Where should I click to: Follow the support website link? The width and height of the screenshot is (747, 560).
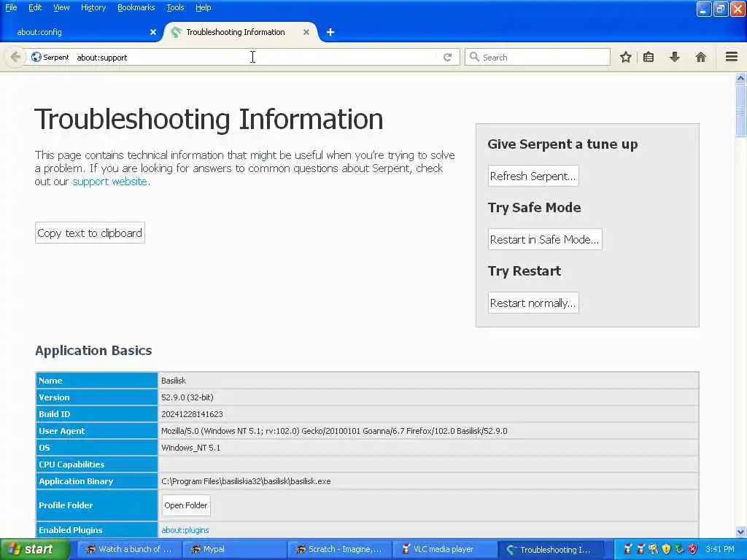(x=109, y=182)
